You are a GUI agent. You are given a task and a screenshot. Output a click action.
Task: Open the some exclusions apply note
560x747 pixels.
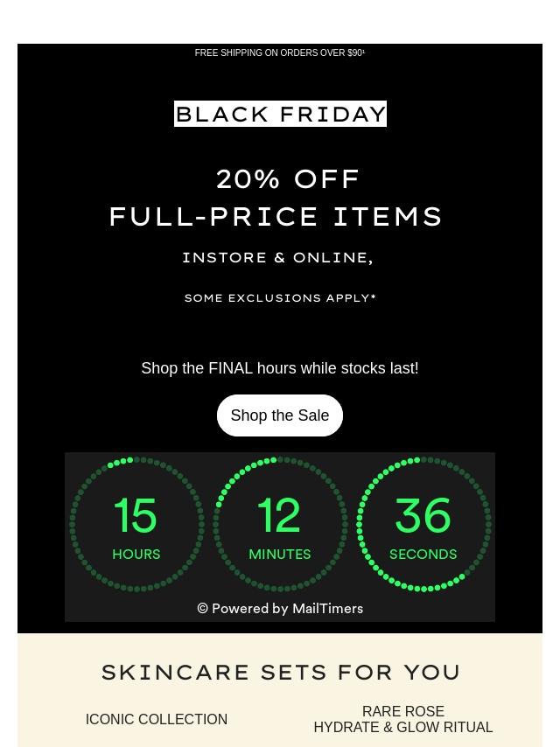(x=280, y=298)
